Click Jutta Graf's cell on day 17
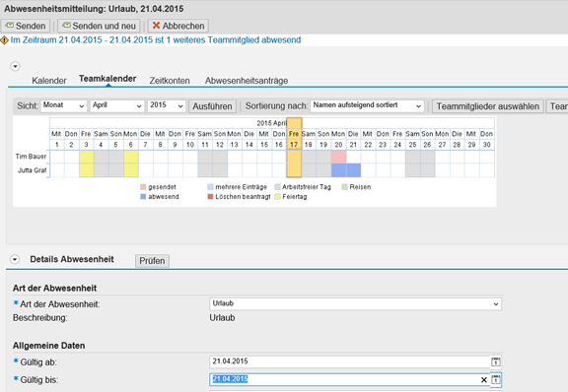Screen dimensions: 568x392 [294, 170]
